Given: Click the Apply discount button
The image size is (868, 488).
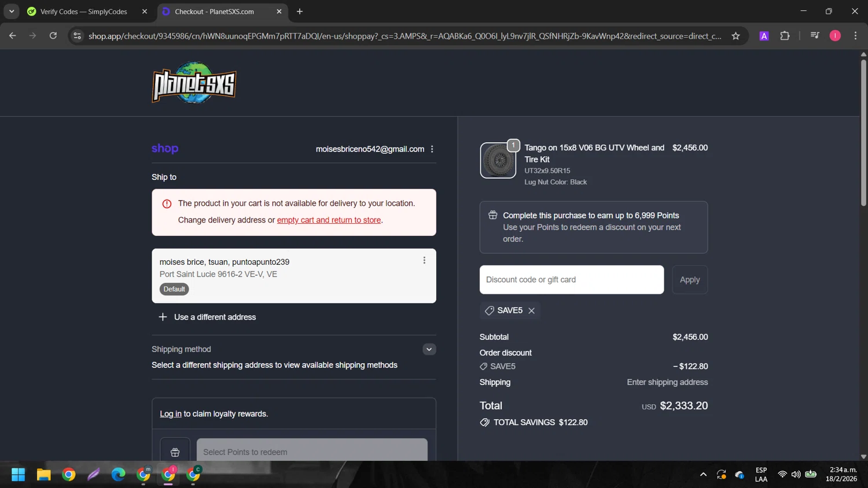Looking at the screenshot, I should point(690,280).
